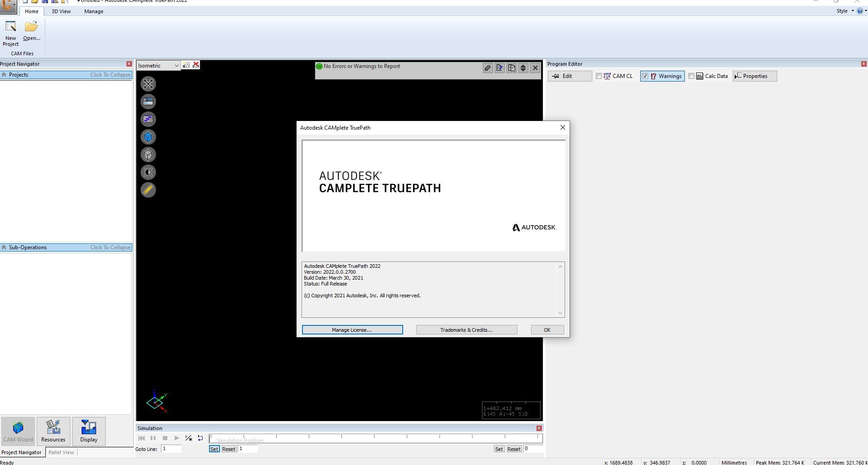The width and height of the screenshot is (868, 465).
Task: Switch to the Pallet View tab
Action: click(61, 452)
